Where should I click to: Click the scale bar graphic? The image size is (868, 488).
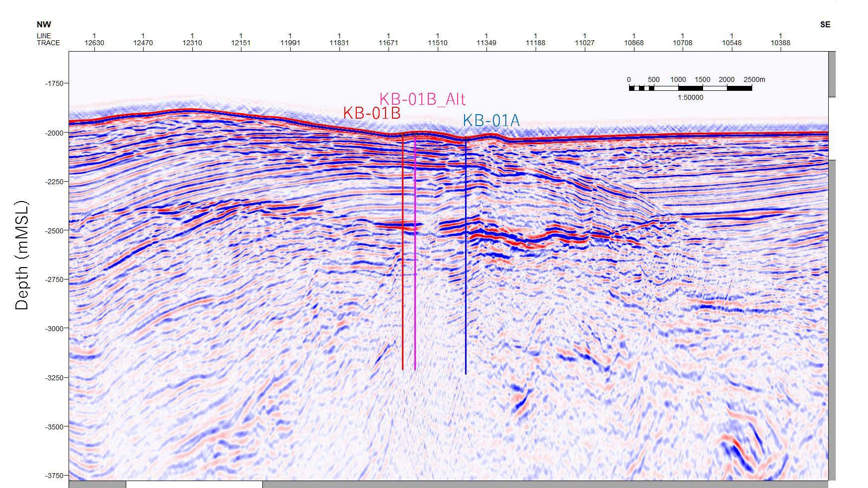coord(690,88)
